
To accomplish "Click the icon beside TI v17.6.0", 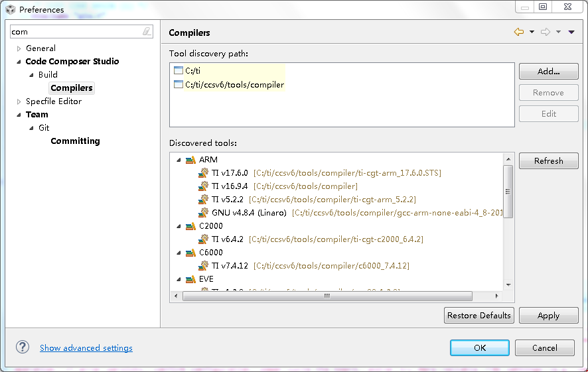I will click(204, 173).
